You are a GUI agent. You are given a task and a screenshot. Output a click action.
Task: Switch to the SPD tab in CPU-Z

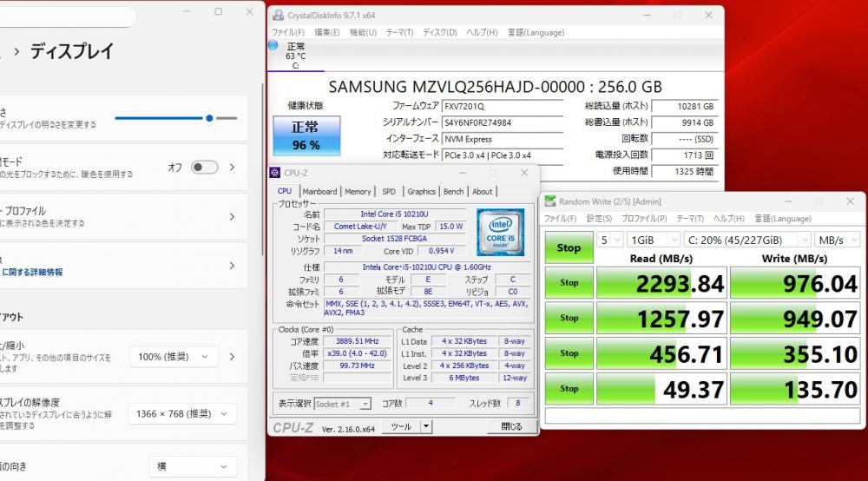(x=389, y=192)
